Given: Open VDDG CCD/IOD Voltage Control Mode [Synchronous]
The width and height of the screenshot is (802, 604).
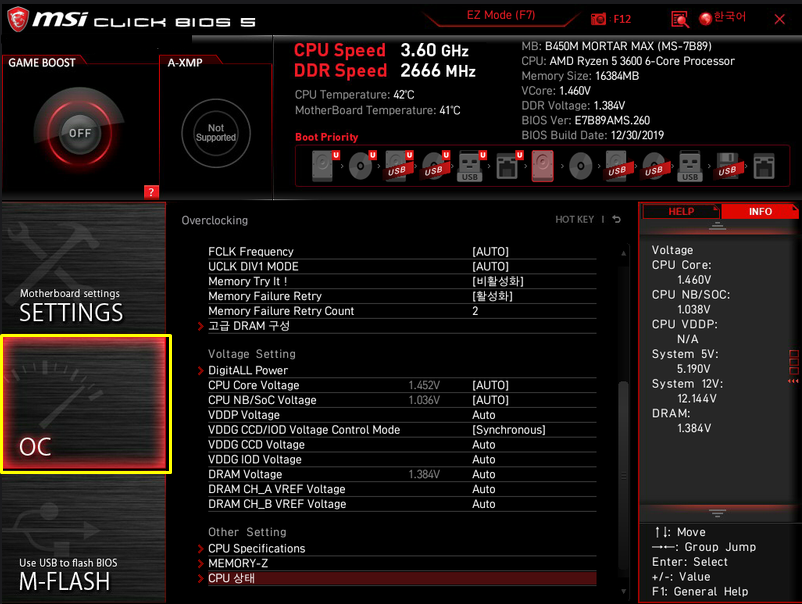Looking at the screenshot, I should (x=508, y=430).
